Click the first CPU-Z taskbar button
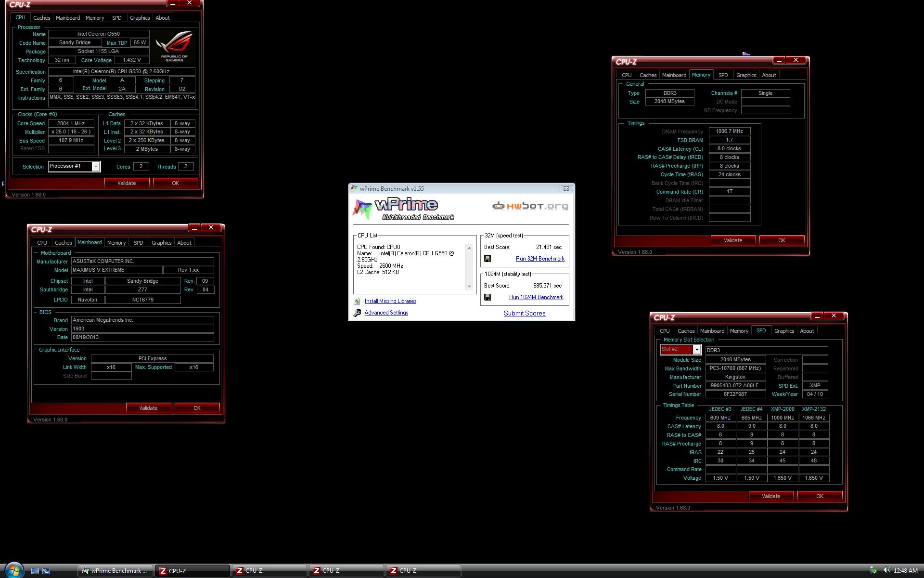This screenshot has height=578, width=924. 192,571
